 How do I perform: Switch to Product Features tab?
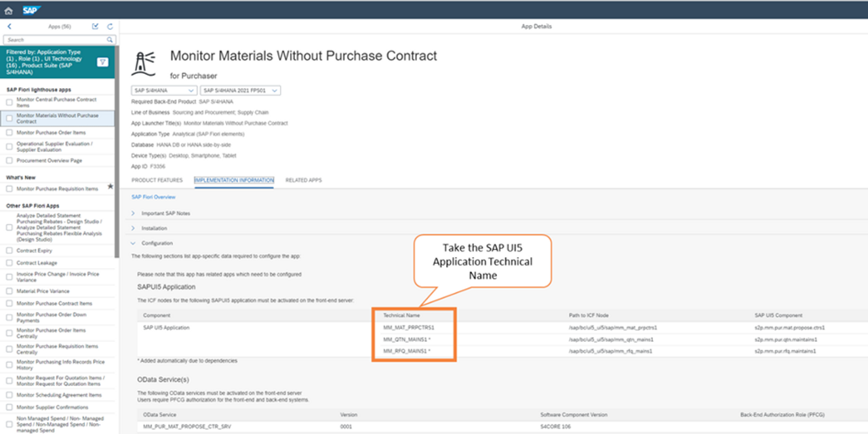click(x=157, y=180)
